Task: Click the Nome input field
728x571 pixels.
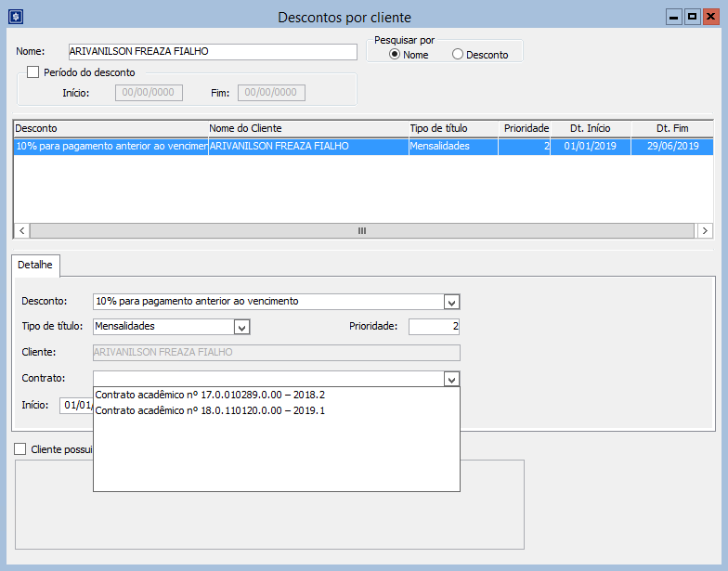Action: (x=212, y=52)
